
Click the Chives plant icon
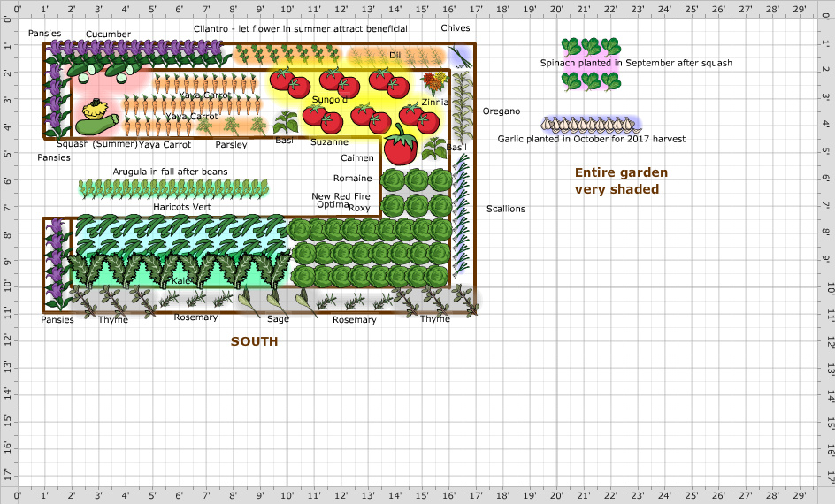460,56
